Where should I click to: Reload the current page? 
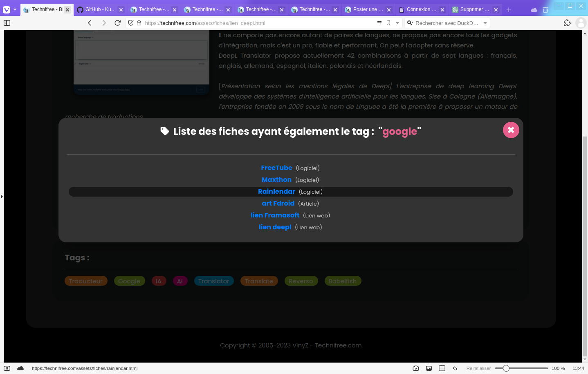click(x=118, y=23)
